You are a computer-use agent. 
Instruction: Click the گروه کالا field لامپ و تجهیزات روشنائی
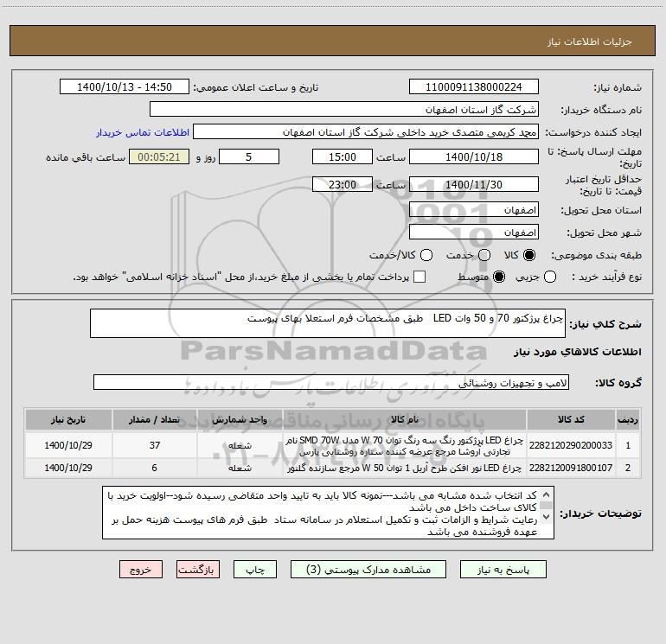click(x=331, y=382)
